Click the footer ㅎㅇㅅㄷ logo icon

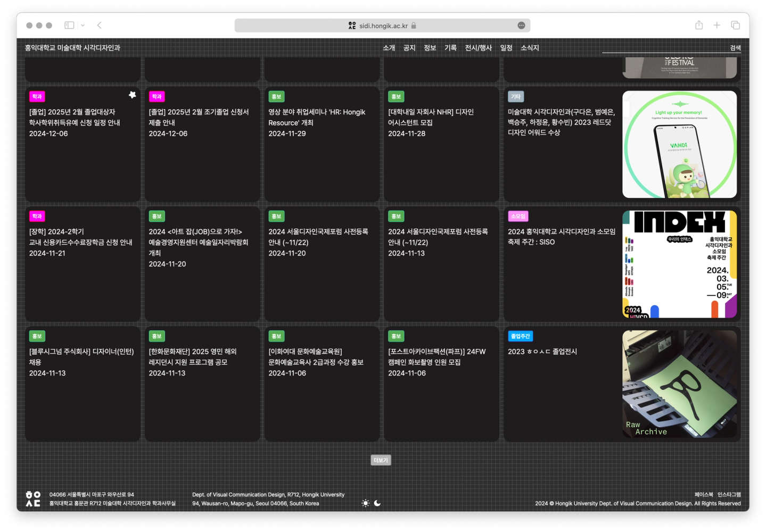click(33, 499)
